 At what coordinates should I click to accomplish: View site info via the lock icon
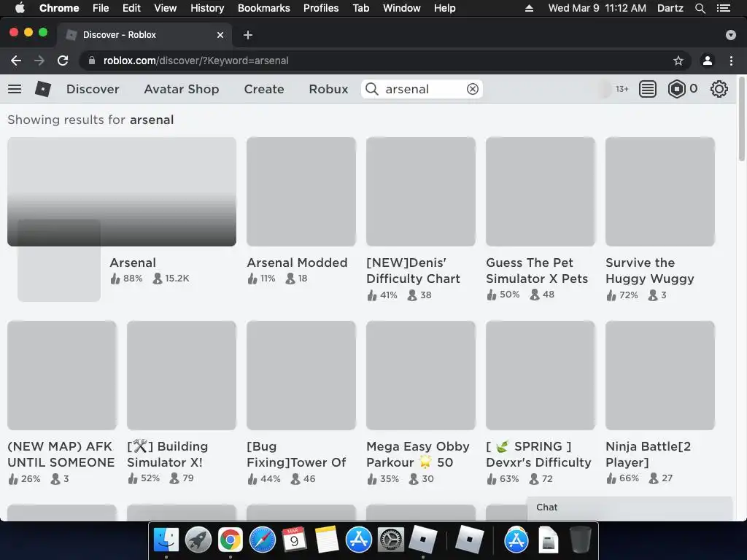[x=92, y=61]
